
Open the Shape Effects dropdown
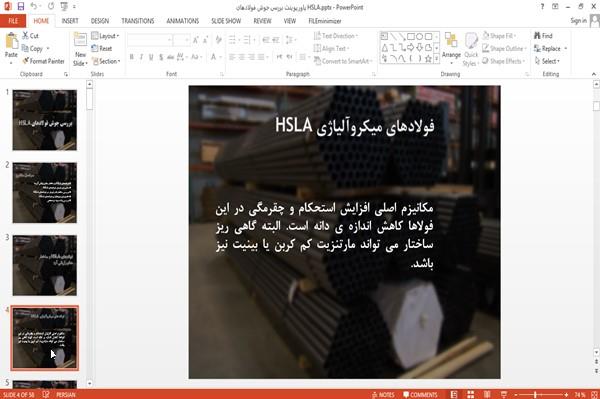click(504, 61)
